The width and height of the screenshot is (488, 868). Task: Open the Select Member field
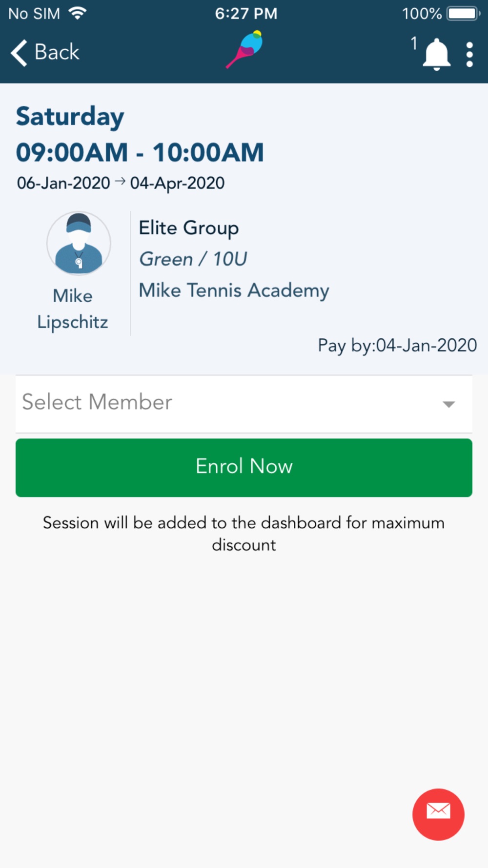pos(244,404)
